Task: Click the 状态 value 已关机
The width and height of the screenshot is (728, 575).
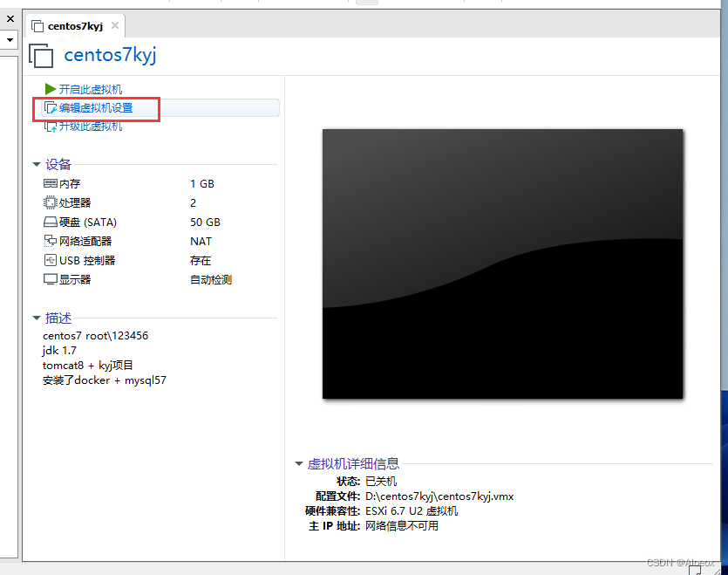Action: (381, 481)
